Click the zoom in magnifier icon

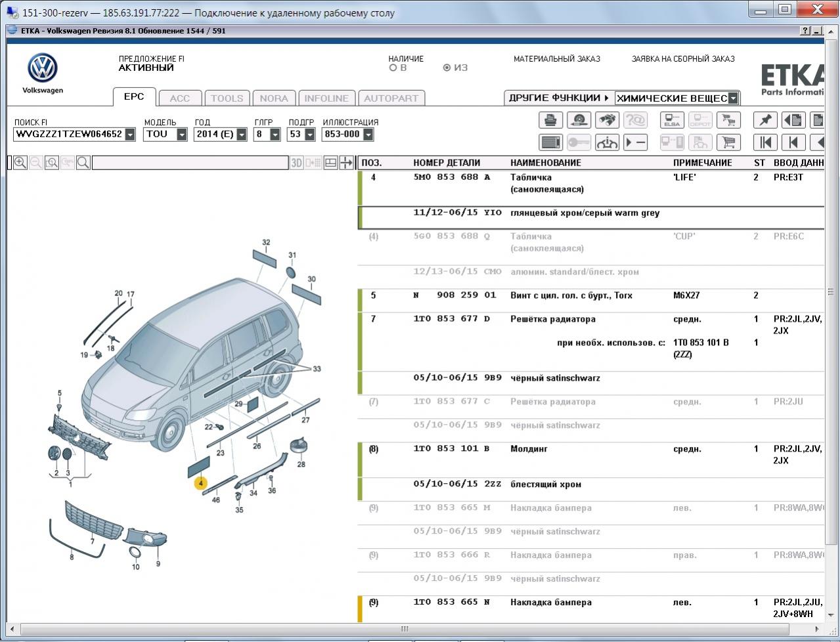pyautogui.click(x=20, y=163)
